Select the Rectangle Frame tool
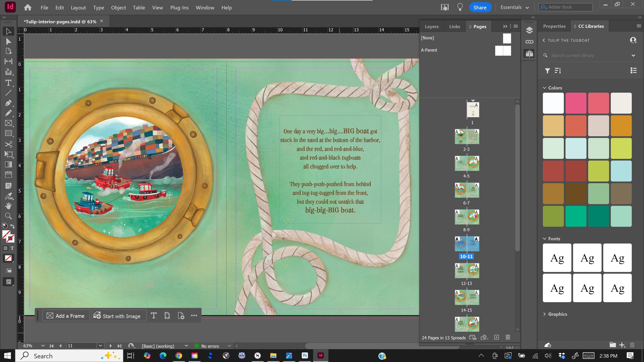 point(8,123)
